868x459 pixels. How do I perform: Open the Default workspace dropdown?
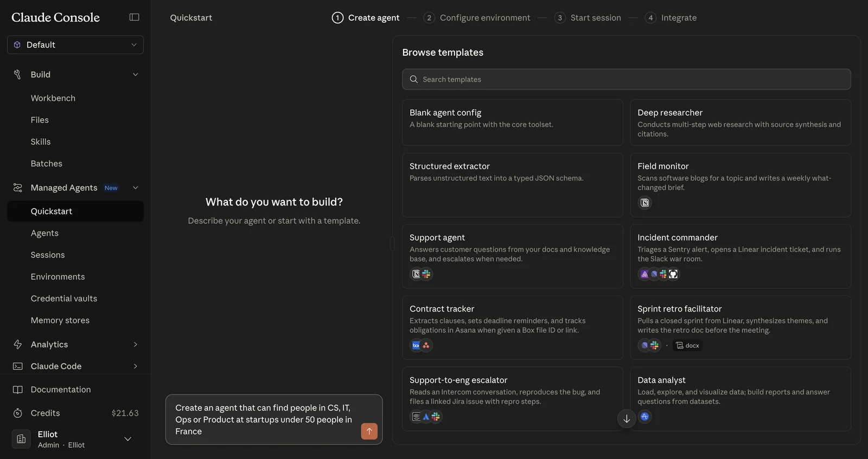pos(75,45)
